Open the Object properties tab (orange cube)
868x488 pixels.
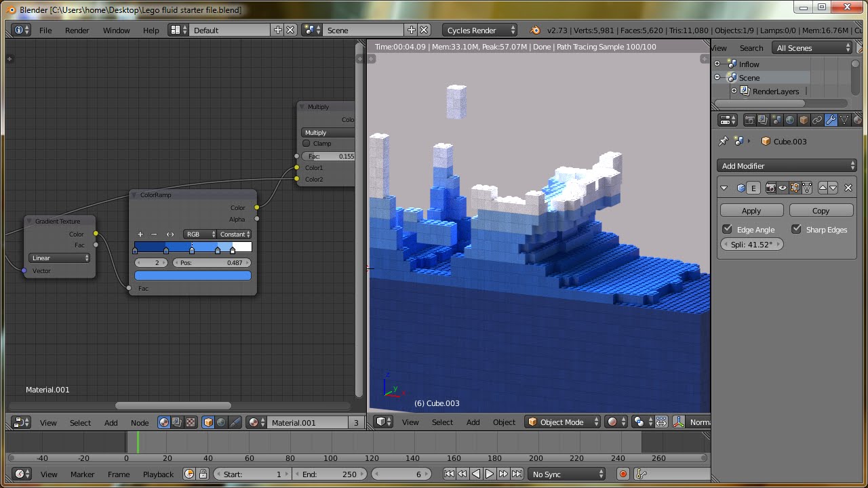[804, 120]
